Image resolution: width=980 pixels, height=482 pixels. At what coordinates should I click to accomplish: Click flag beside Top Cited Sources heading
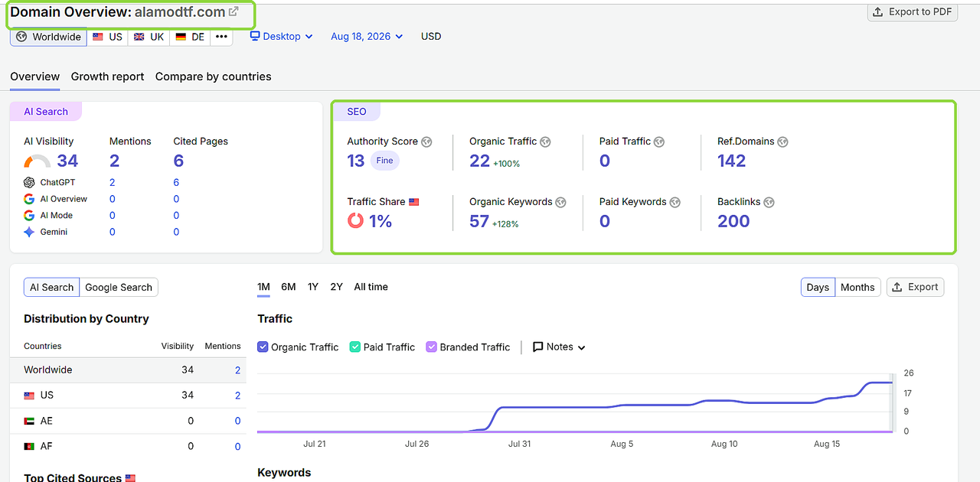[130, 478]
